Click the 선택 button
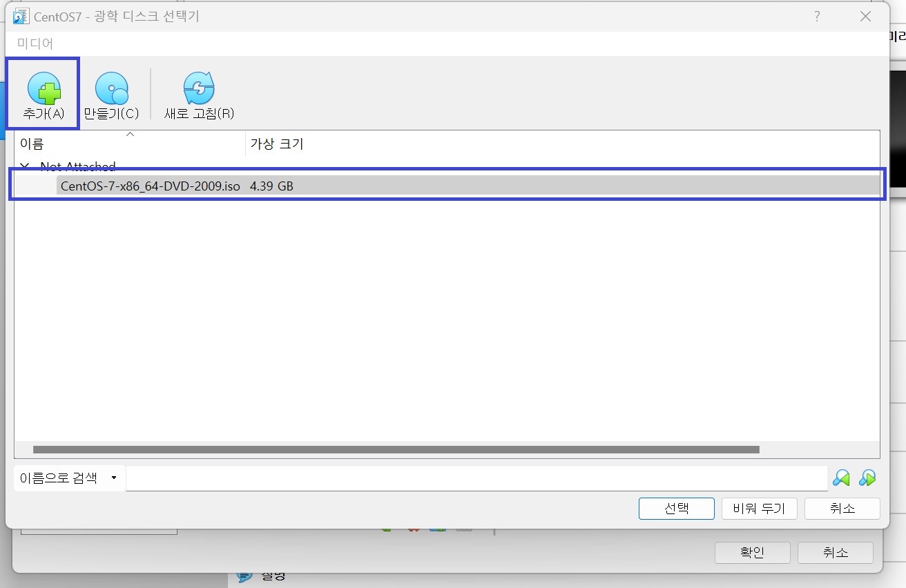Screen dimensions: 906x588 point(676,509)
